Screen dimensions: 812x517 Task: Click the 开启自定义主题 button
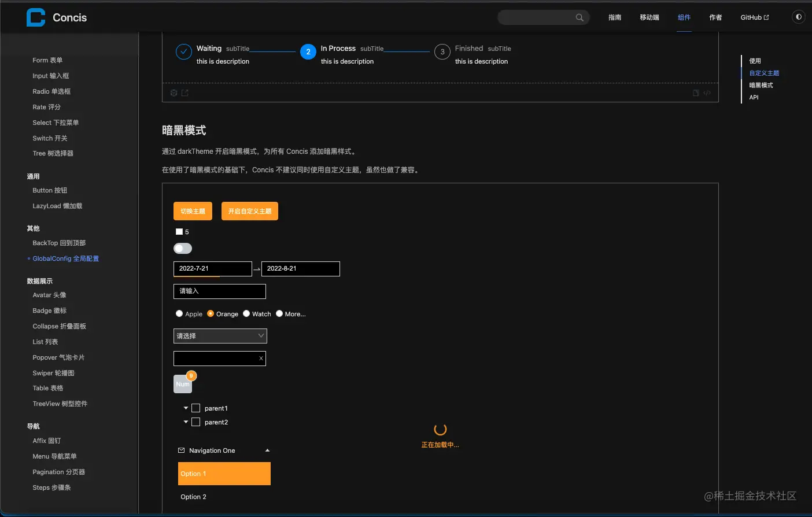[250, 211]
